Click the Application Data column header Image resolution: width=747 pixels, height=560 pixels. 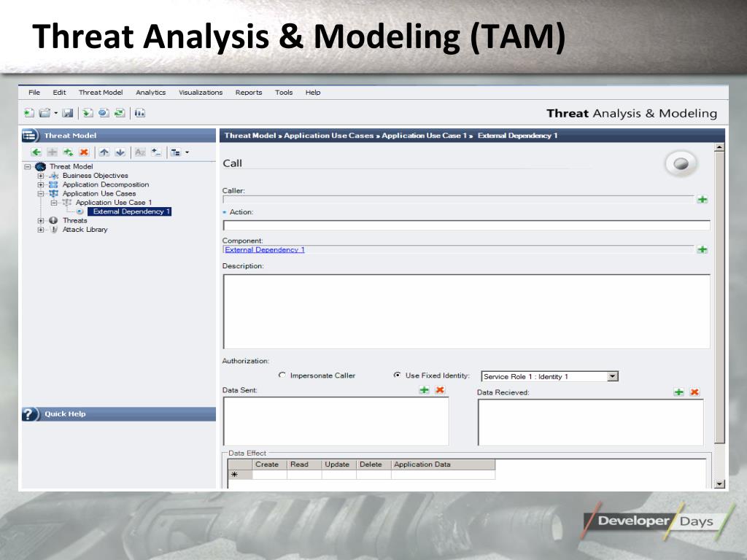443,464
